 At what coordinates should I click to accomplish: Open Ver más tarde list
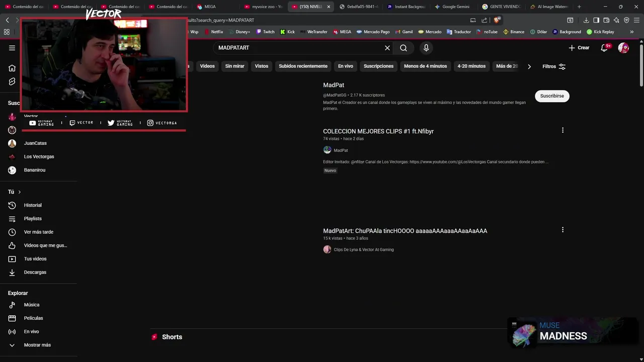coord(39,232)
